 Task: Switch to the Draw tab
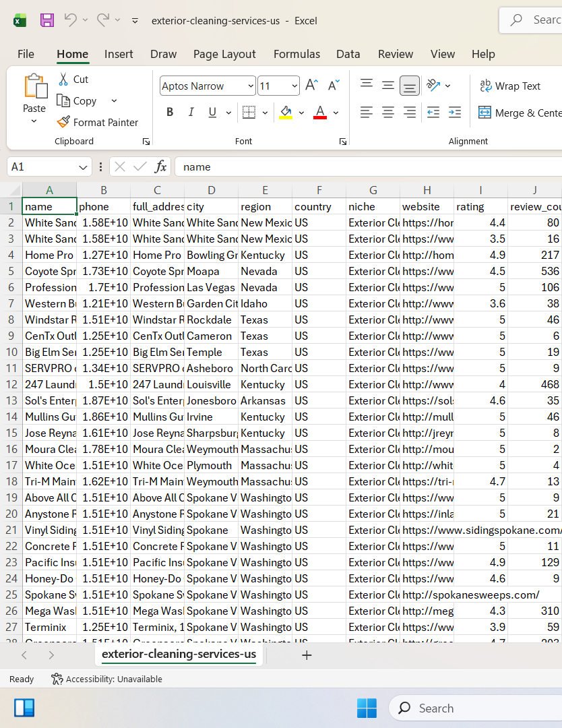[163, 55]
